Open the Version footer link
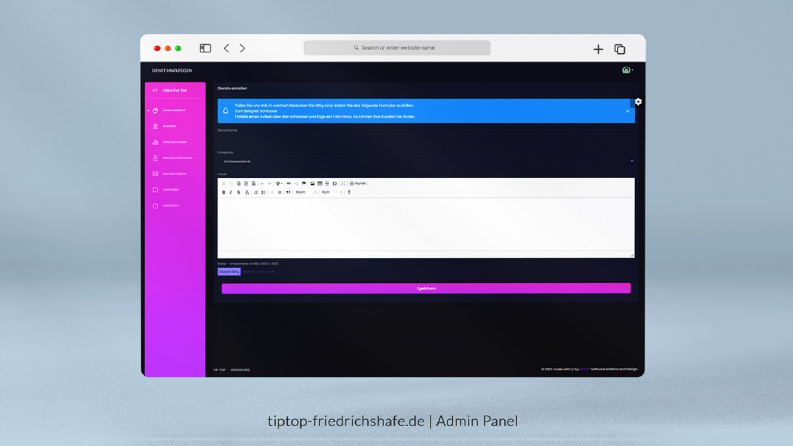The image size is (793, 446). click(x=240, y=370)
